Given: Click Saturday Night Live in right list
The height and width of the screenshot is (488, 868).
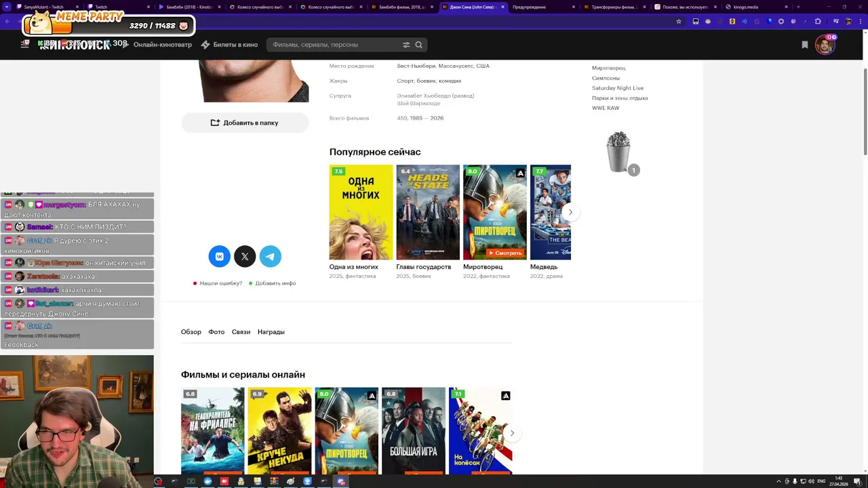Looking at the screenshot, I should click(618, 88).
